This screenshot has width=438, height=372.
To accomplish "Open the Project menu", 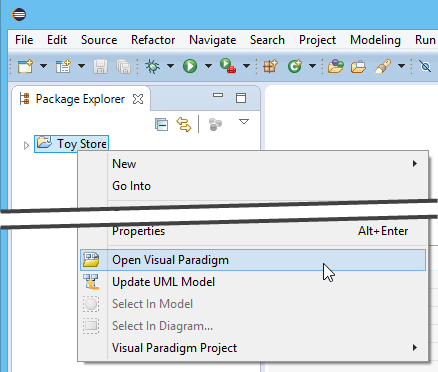I will [x=317, y=40].
